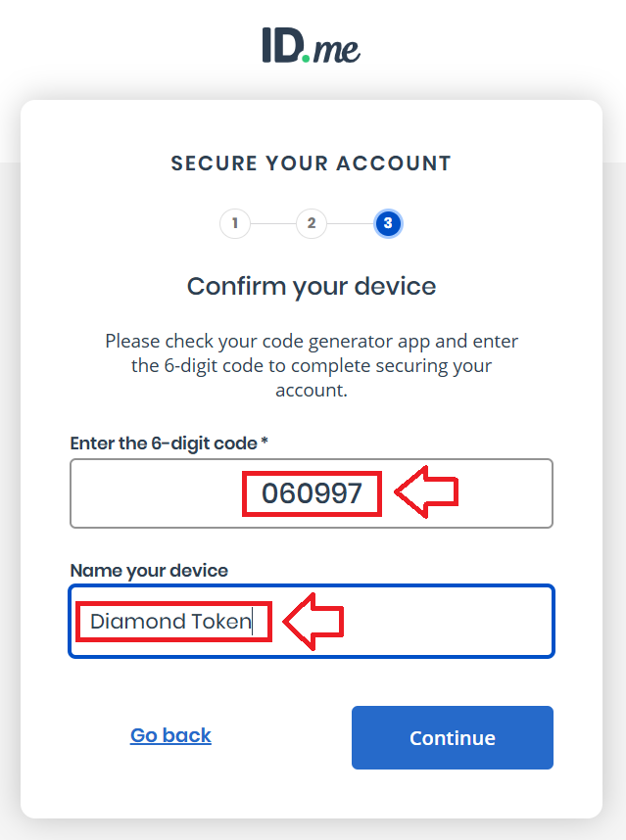Click the required asterisk after code label
The height and width of the screenshot is (840, 626).
point(265,443)
